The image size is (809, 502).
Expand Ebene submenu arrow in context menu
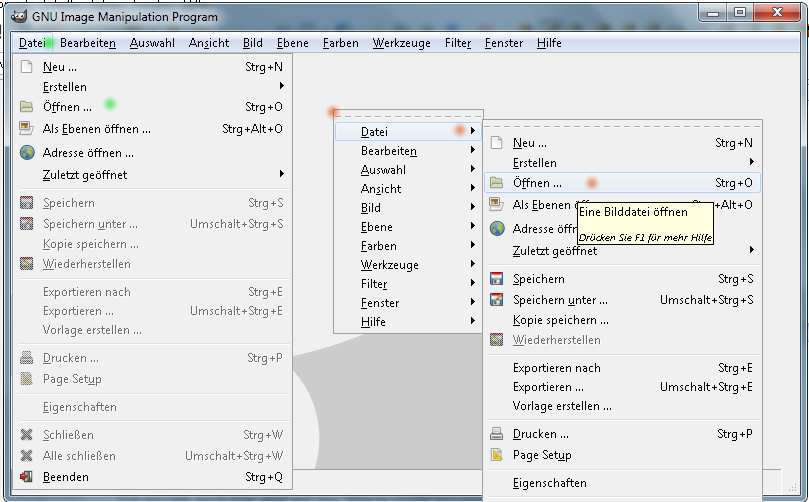coord(473,226)
